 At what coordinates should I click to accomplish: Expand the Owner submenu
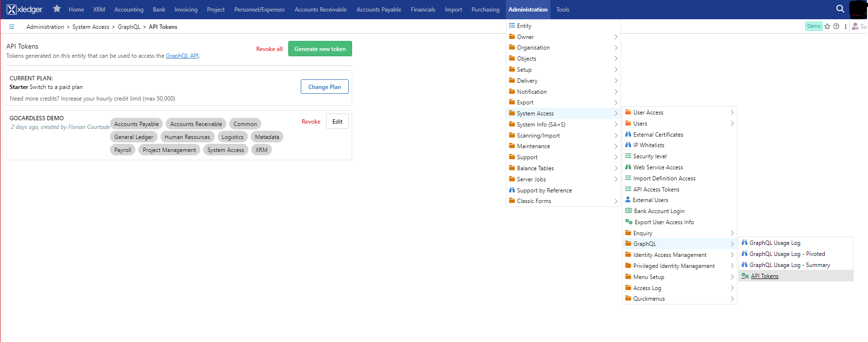point(525,37)
